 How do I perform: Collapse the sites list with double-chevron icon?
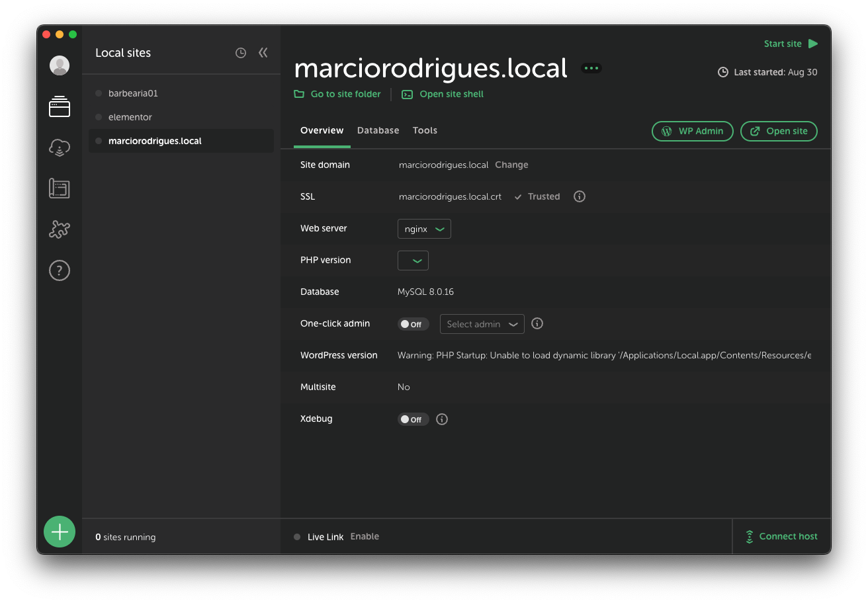click(x=263, y=52)
